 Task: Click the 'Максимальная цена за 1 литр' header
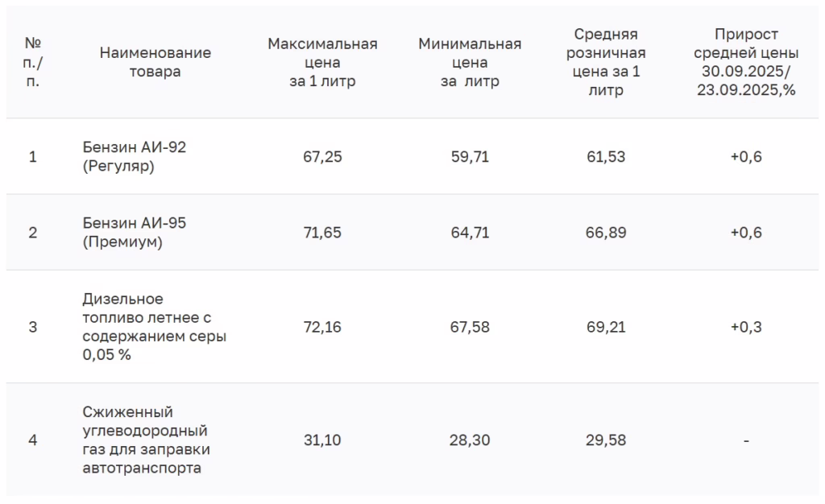click(x=322, y=62)
